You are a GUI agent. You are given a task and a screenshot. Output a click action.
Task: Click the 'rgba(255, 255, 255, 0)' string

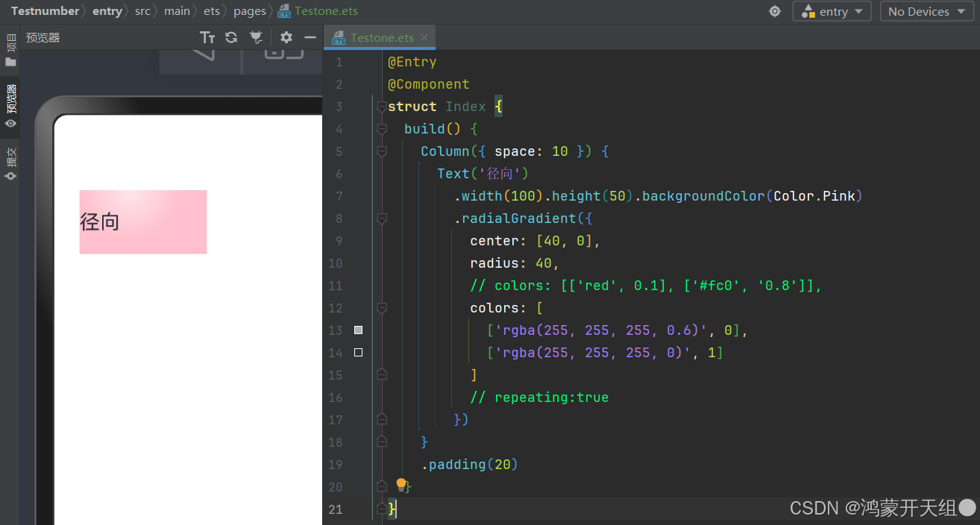[593, 353]
